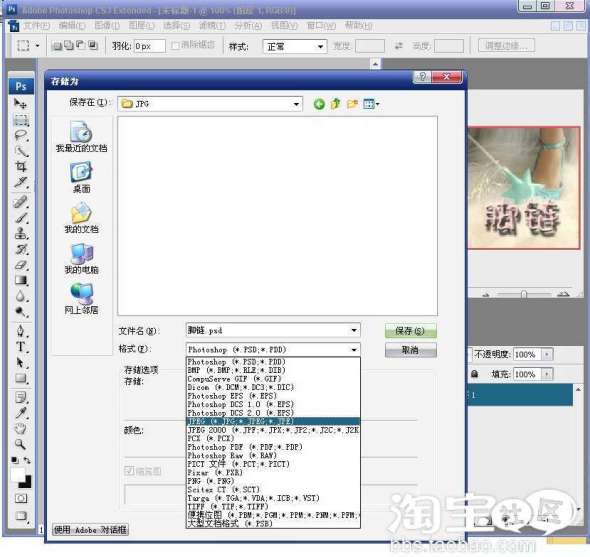Click the navigator zoom slider handle
The image size is (590, 557).
coord(523,294)
